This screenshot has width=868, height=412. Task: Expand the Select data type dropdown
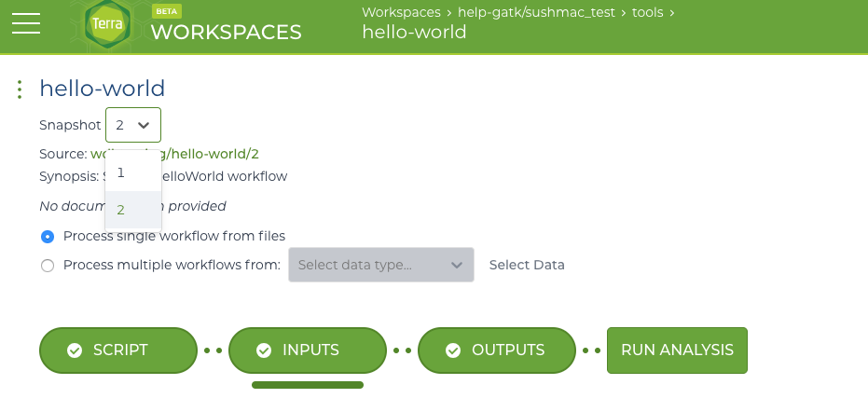click(x=380, y=265)
